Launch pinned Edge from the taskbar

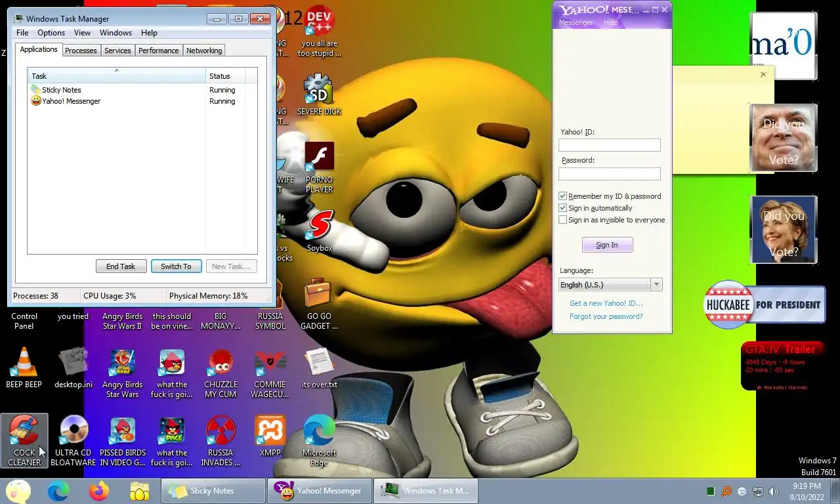click(58, 490)
